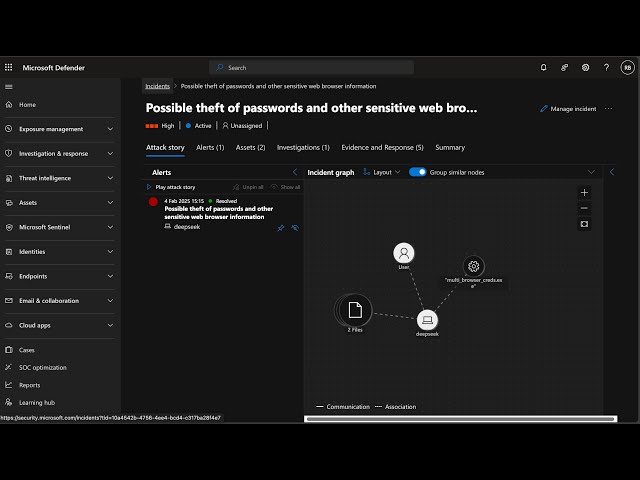Viewport: 640px width, 480px height.
Task: Expand the right side panel arrow
Action: [x=612, y=172]
